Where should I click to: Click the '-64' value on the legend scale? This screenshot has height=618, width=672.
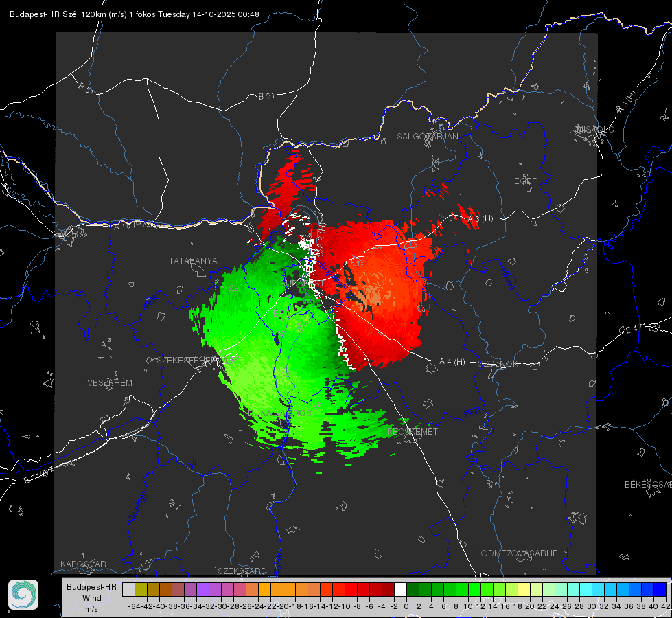(x=134, y=606)
